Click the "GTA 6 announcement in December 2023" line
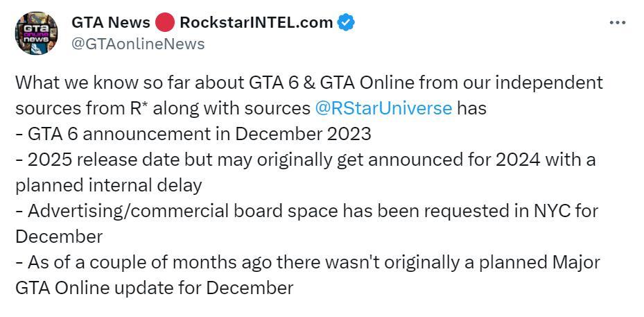 193,134
